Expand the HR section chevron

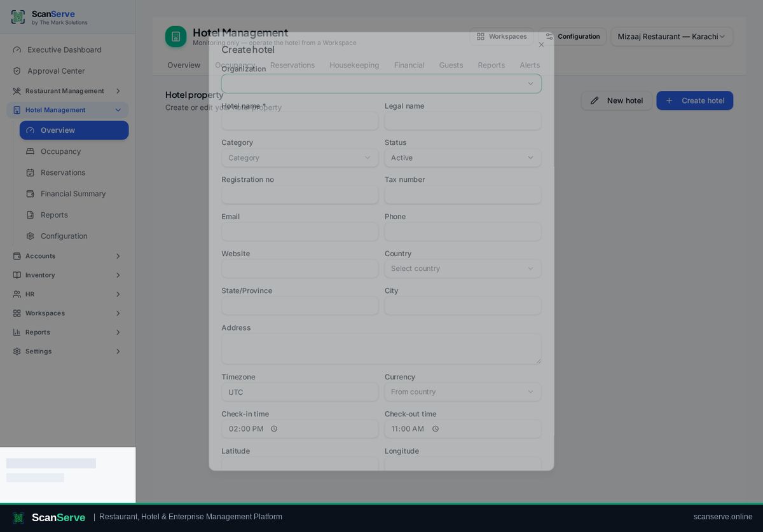118,294
